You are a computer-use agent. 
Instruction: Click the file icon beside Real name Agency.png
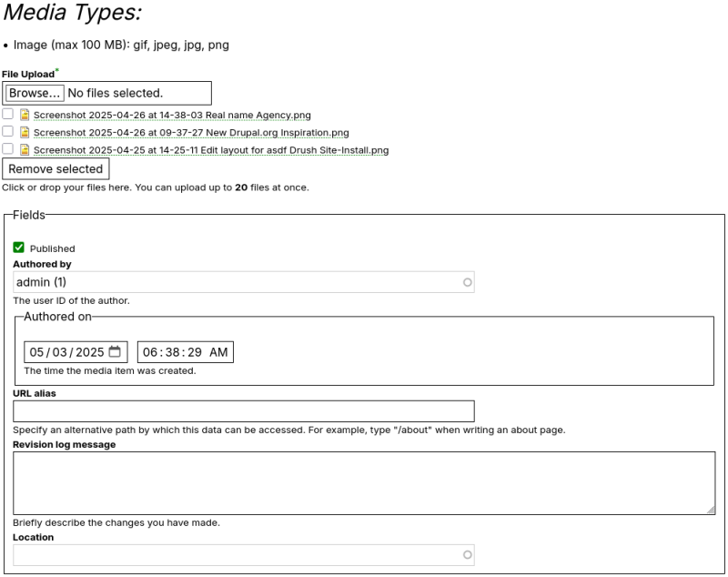pyautogui.click(x=23, y=116)
